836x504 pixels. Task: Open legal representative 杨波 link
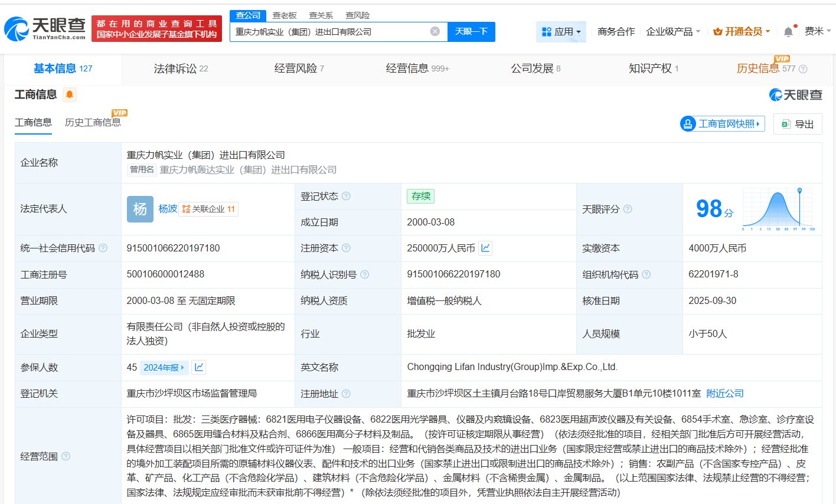coord(168,209)
